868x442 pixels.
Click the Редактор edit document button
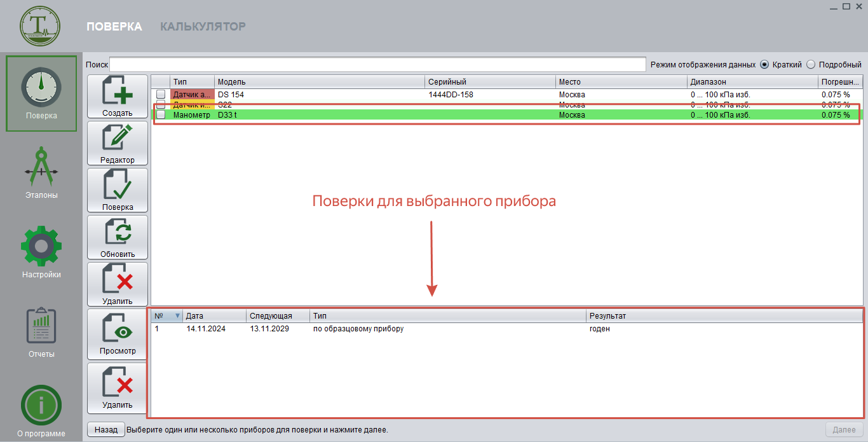pos(118,144)
